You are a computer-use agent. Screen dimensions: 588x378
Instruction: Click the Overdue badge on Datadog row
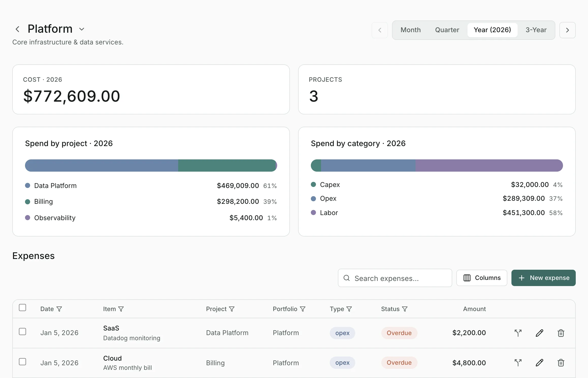[399, 333]
